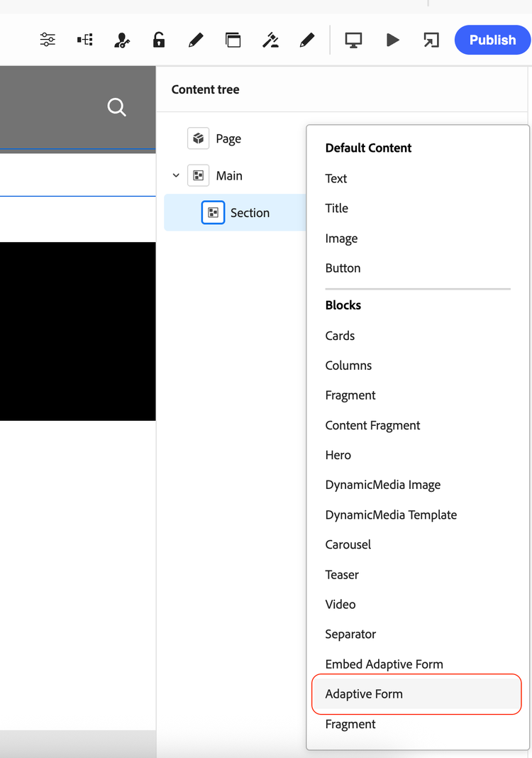Select Text under Default Content
The height and width of the screenshot is (758, 532).
[x=336, y=178]
